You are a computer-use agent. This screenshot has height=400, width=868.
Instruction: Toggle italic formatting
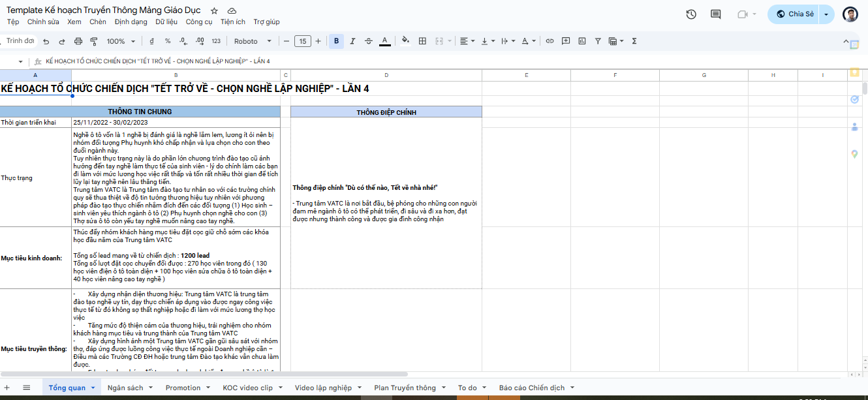tap(352, 41)
